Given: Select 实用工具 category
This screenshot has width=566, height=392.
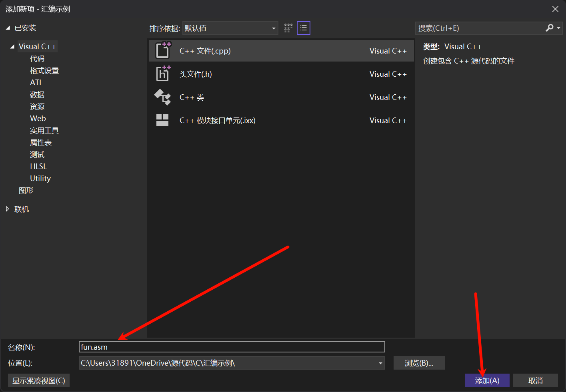Looking at the screenshot, I should click(x=44, y=131).
